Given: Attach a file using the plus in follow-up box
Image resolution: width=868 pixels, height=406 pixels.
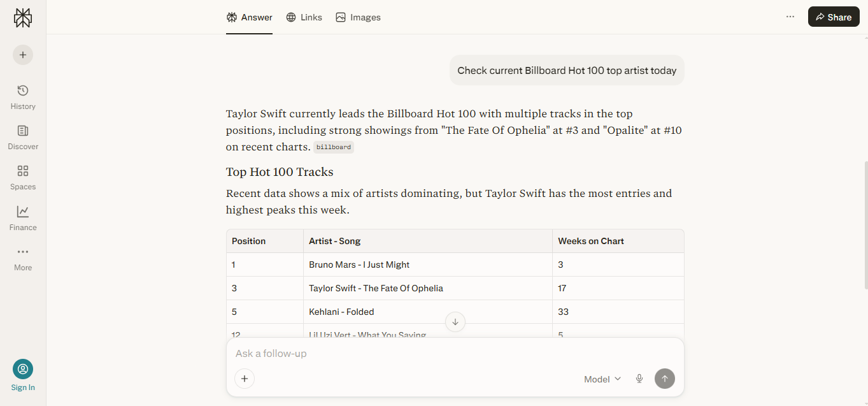Looking at the screenshot, I should pos(245,378).
